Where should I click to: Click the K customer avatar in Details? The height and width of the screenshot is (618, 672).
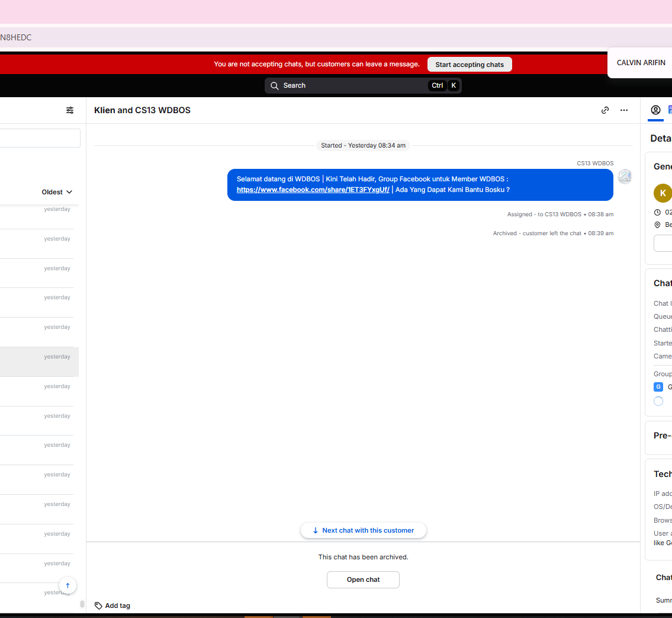(x=663, y=193)
